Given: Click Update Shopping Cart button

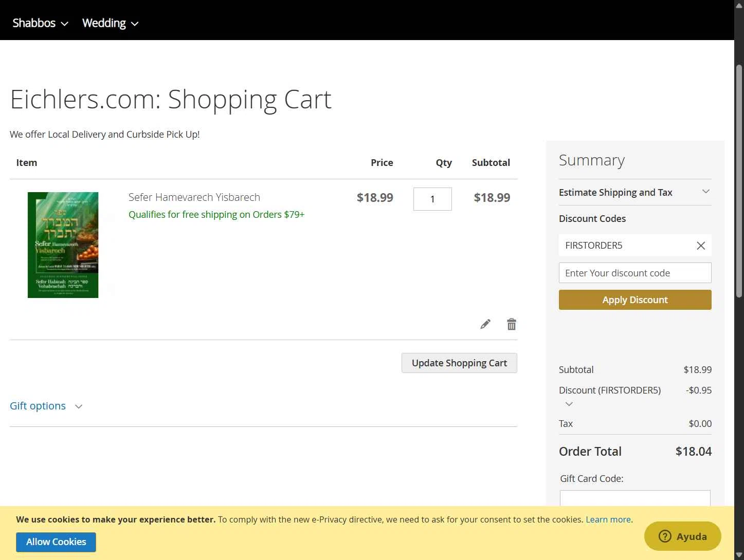Looking at the screenshot, I should pos(459,363).
